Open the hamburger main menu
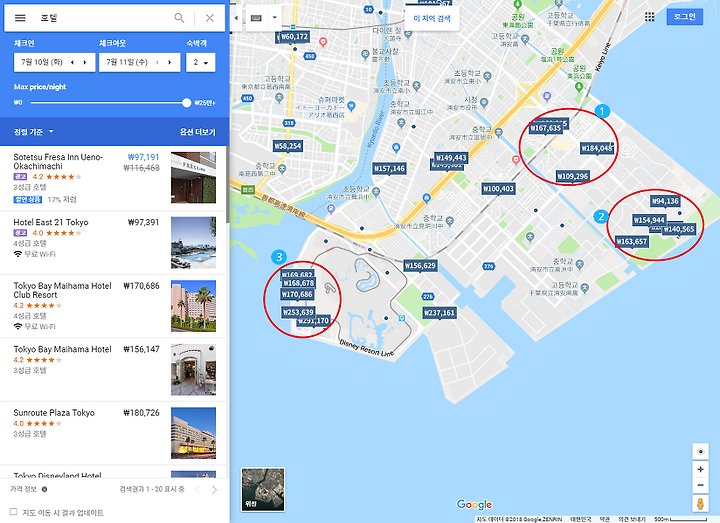The image size is (720, 523). (x=20, y=18)
